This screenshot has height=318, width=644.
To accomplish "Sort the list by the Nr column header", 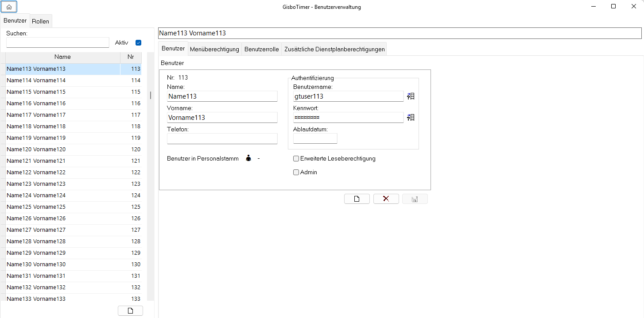I will point(131,57).
